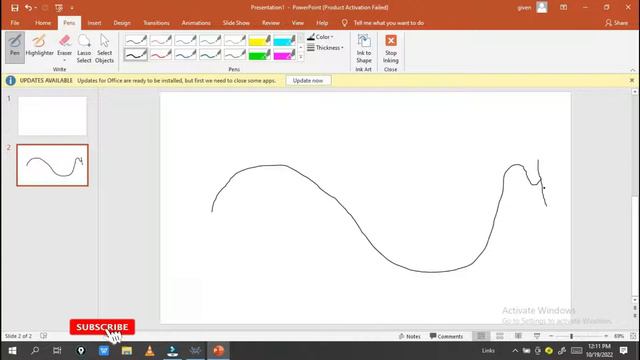The height and width of the screenshot is (360, 640).
Task: Click Ink to Shape button
Action: (364, 48)
